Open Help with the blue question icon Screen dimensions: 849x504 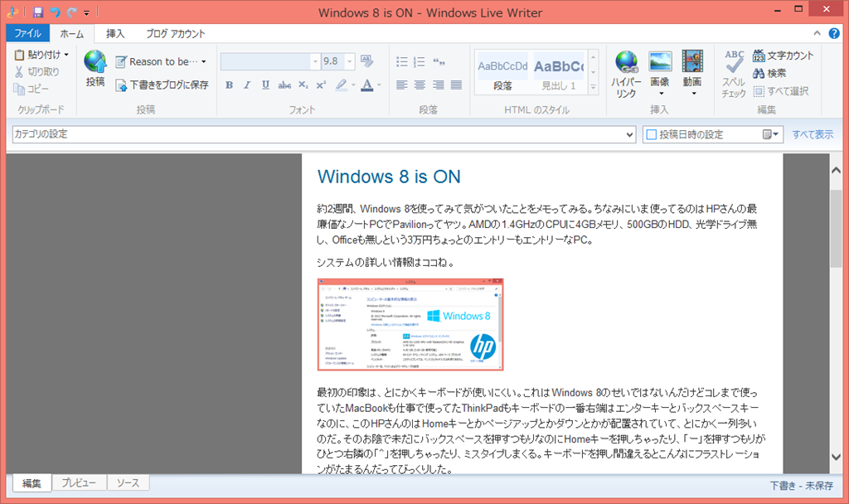point(834,33)
